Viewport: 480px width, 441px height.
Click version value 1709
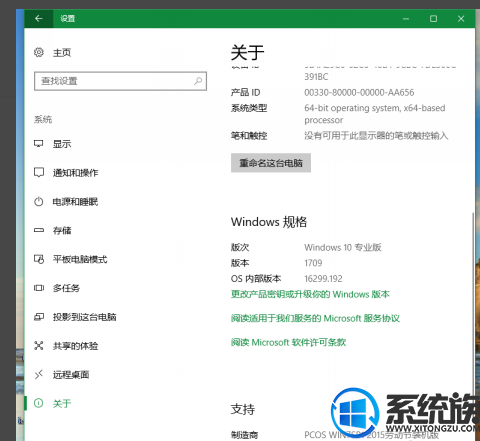click(x=313, y=263)
